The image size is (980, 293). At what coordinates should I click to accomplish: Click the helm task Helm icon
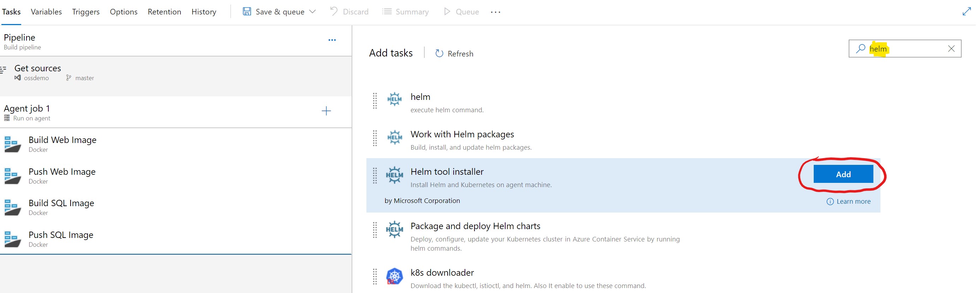click(395, 99)
